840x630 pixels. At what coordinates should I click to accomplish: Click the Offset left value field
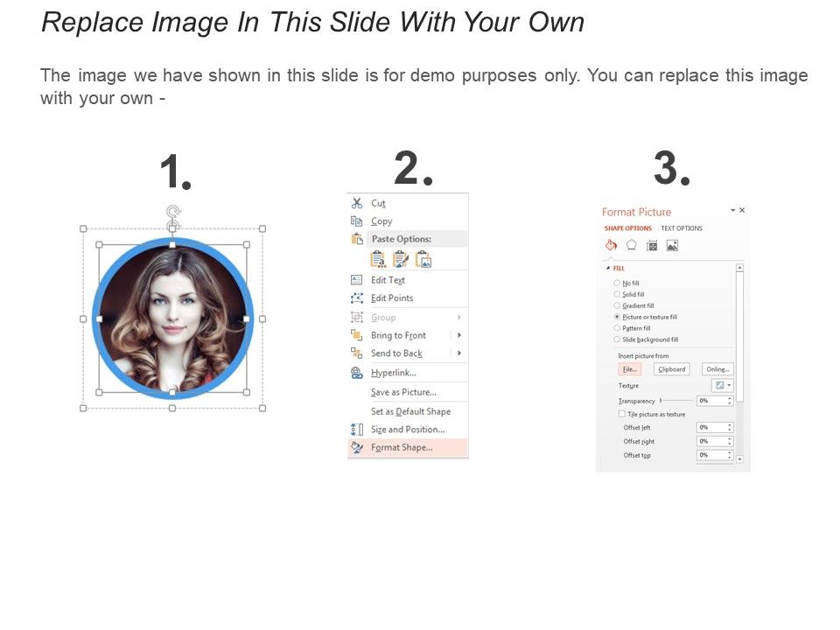tap(710, 428)
